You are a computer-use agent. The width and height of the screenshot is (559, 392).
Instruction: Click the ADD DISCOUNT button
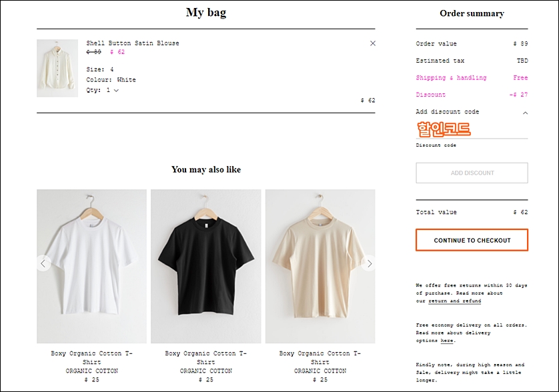pyautogui.click(x=472, y=173)
